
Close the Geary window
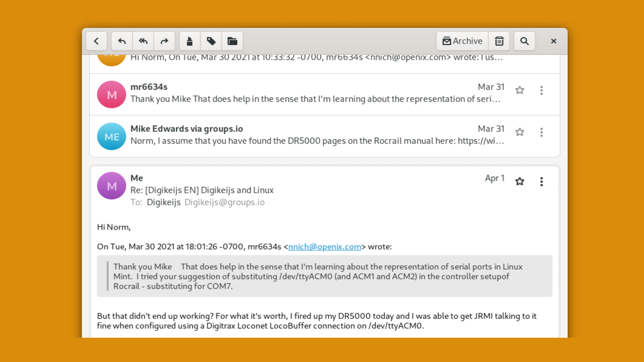pos(553,41)
